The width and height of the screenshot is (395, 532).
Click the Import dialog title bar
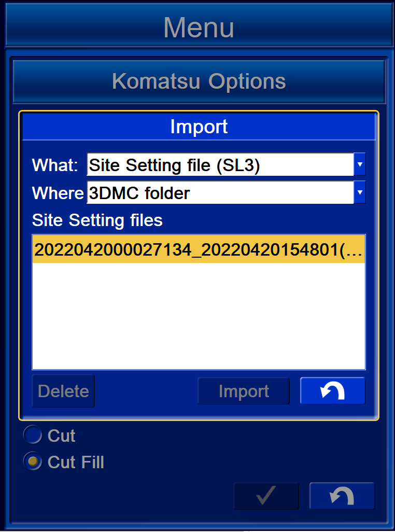199,127
